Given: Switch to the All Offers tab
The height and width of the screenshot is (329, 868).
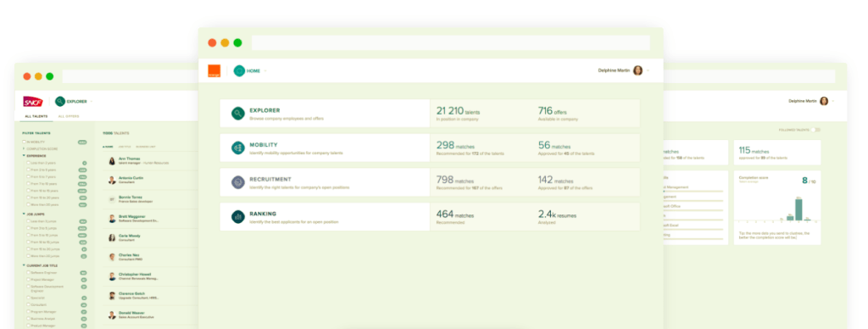Looking at the screenshot, I should (69, 116).
